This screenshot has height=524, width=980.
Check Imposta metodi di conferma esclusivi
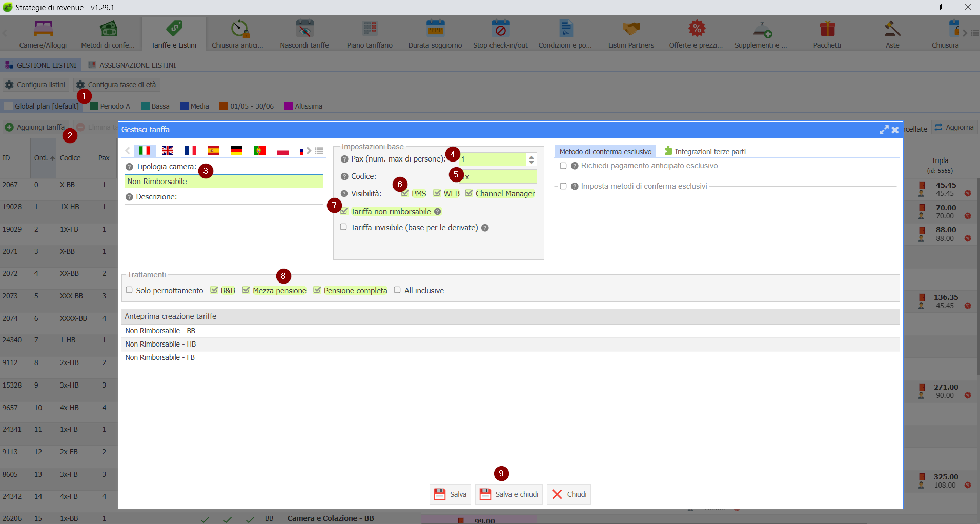[563, 186]
